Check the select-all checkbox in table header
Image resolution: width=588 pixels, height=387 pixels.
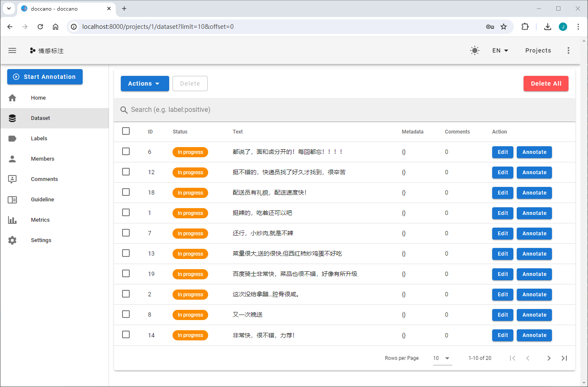[x=126, y=131]
